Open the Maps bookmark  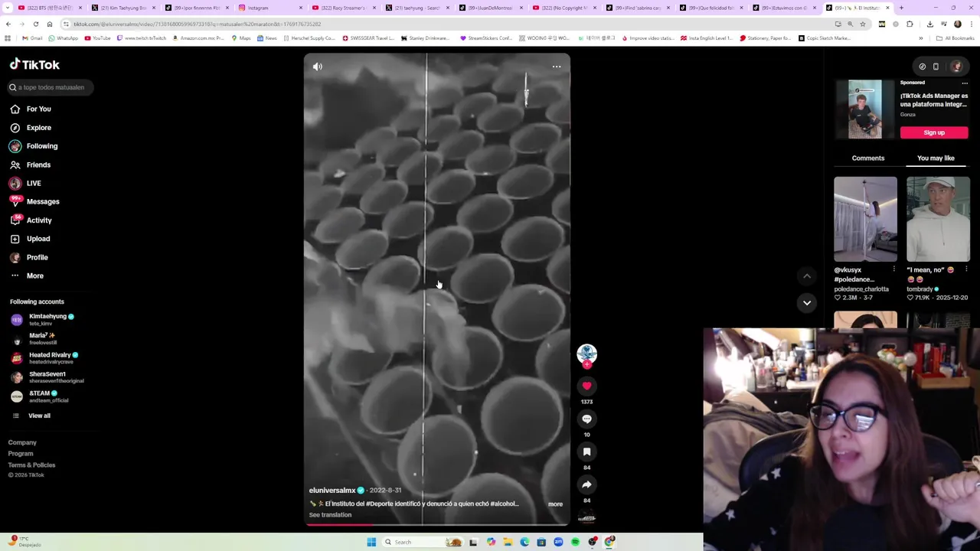click(241, 38)
